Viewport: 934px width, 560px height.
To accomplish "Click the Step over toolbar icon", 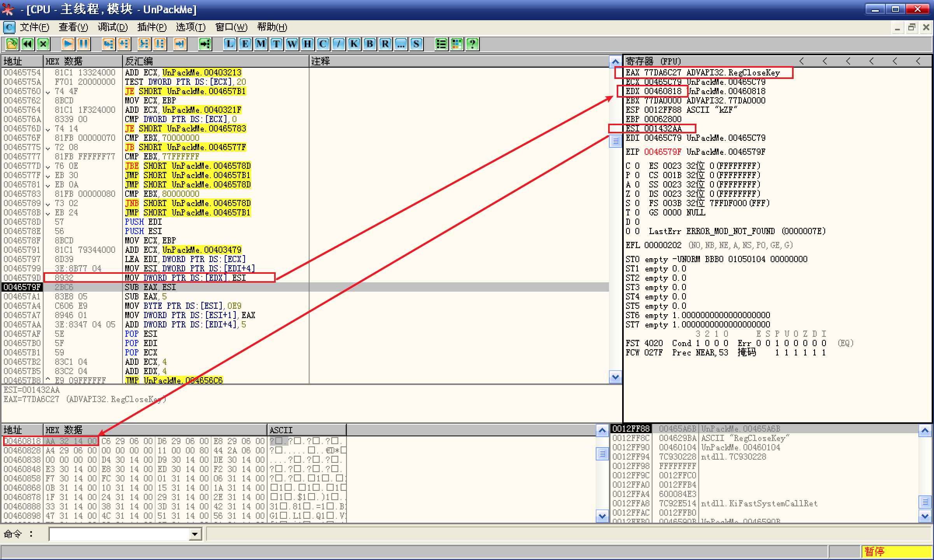I will tap(124, 44).
